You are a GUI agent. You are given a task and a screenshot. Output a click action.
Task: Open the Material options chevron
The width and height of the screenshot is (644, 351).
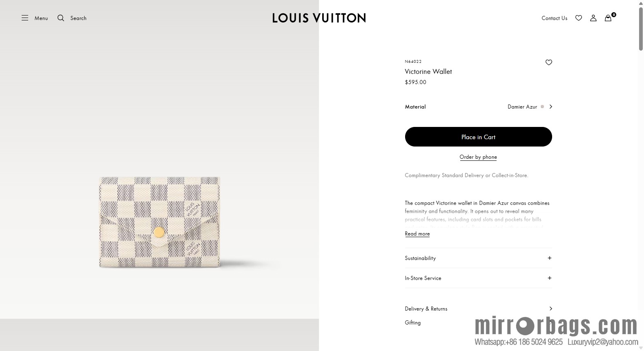click(551, 107)
